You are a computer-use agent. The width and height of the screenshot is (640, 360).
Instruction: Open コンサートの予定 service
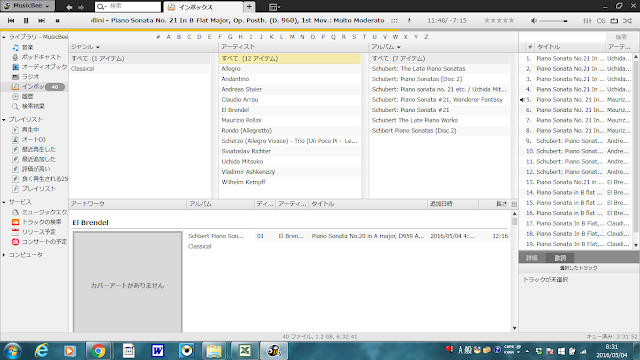tap(44, 242)
